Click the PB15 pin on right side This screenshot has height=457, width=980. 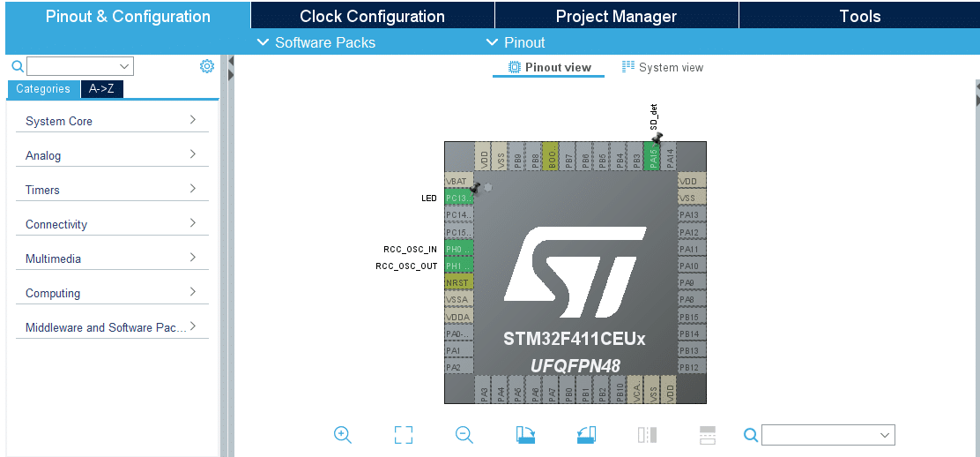pyautogui.click(x=692, y=317)
